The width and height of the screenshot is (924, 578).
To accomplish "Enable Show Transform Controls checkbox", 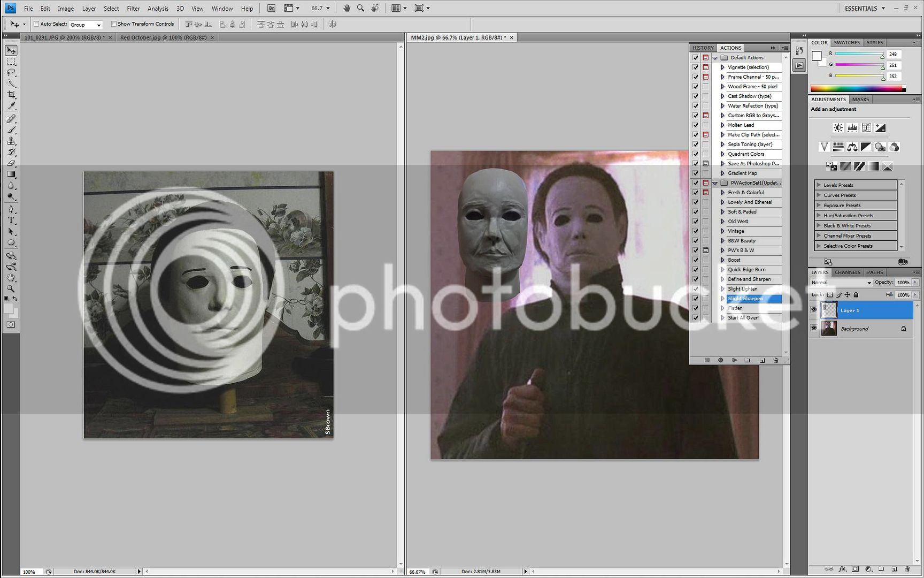I will pyautogui.click(x=113, y=24).
